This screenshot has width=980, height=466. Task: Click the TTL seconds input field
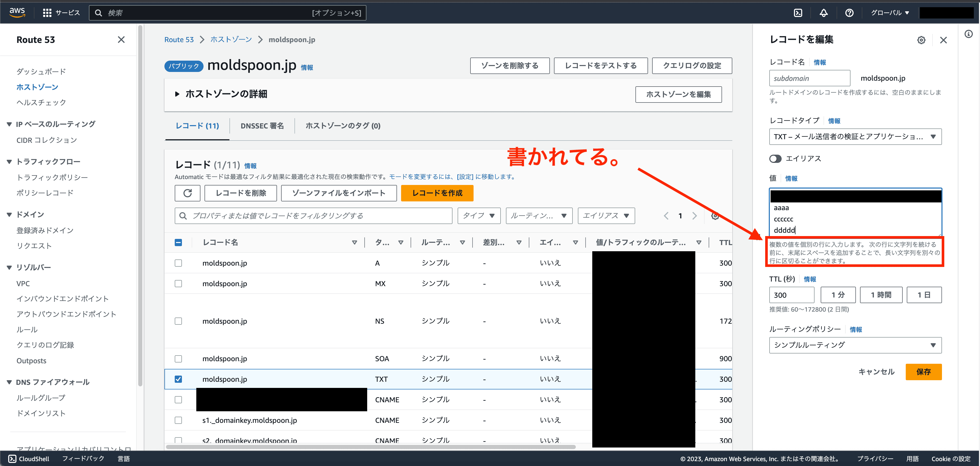[x=791, y=295]
